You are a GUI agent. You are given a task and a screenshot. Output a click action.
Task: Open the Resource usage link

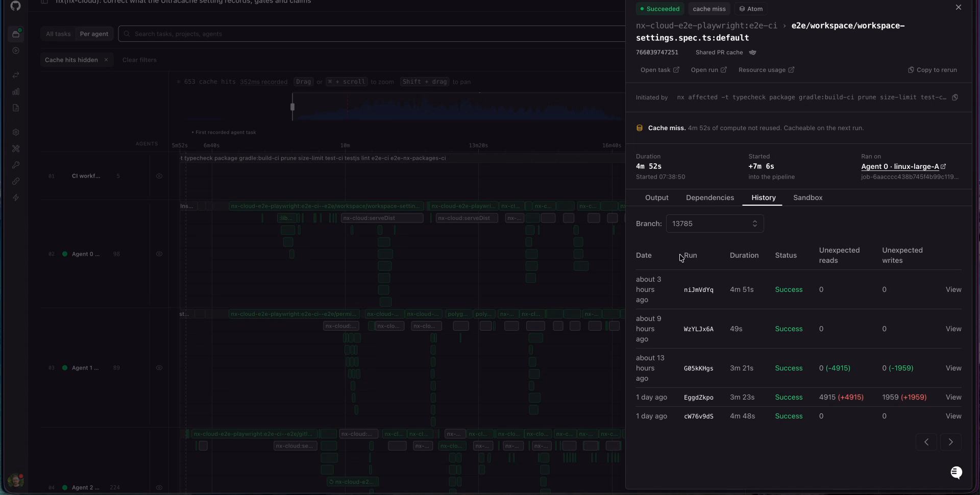point(766,70)
